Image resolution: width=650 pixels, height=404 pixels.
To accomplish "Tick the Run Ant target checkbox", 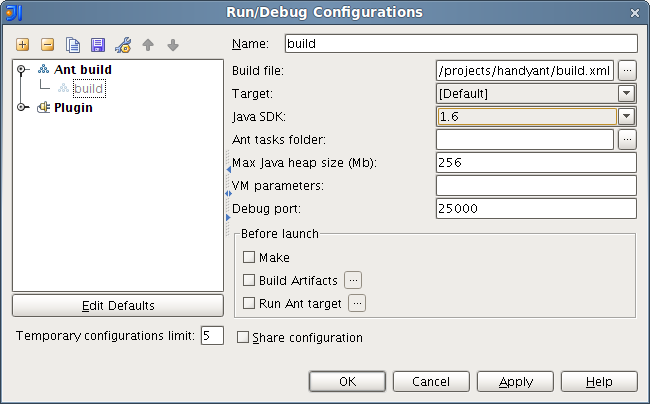I will point(249,303).
